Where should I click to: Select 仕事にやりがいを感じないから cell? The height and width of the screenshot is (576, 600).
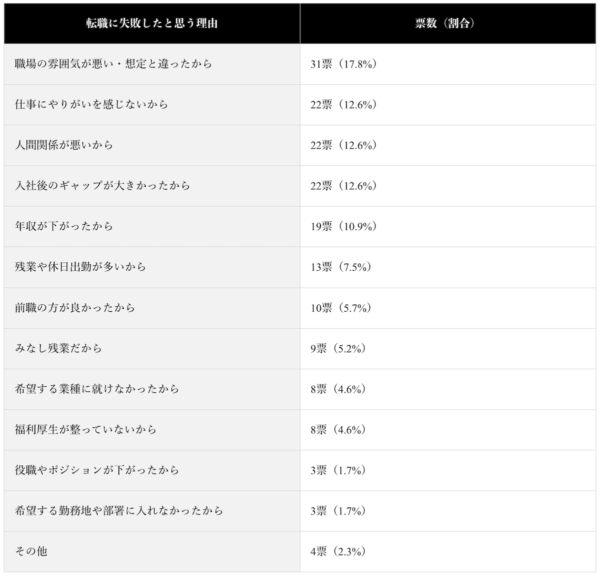coord(152,104)
